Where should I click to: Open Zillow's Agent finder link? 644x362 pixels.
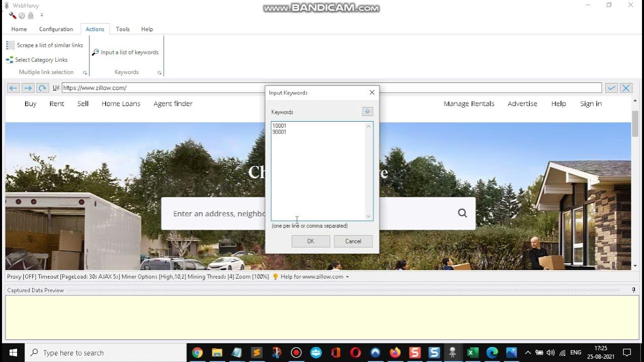(x=173, y=104)
